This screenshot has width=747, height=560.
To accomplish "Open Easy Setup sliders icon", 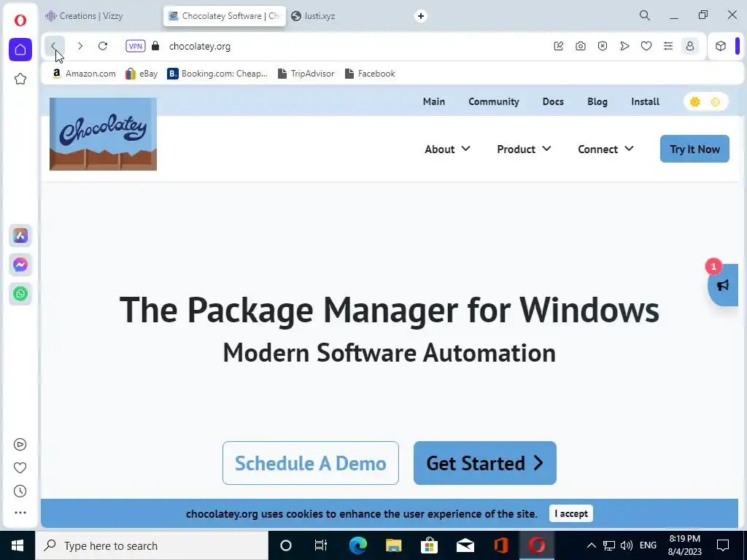I will 668,46.
